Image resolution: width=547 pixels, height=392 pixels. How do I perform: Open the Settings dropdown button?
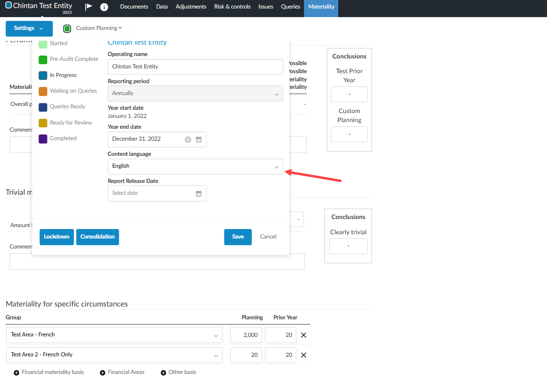(29, 29)
